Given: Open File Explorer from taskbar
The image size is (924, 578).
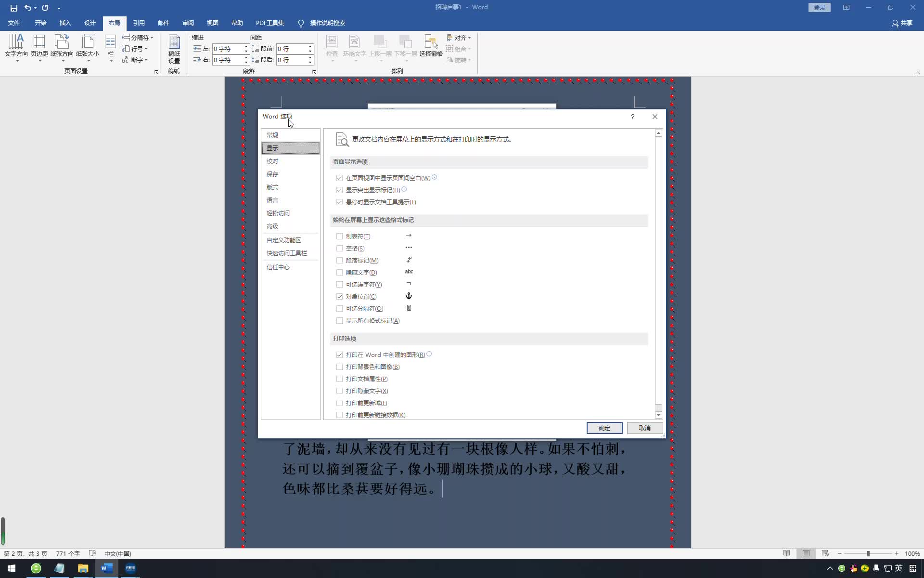Looking at the screenshot, I should pyautogui.click(x=83, y=568).
